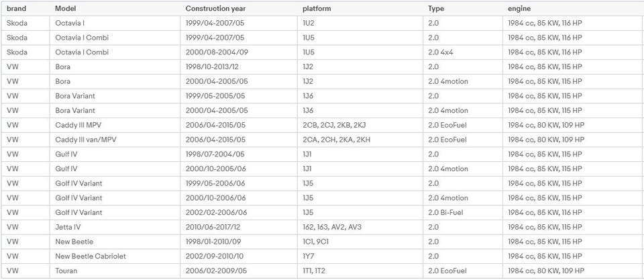Click the "Caddy III MPV" model cell
The image size is (644, 280).
[78, 125]
